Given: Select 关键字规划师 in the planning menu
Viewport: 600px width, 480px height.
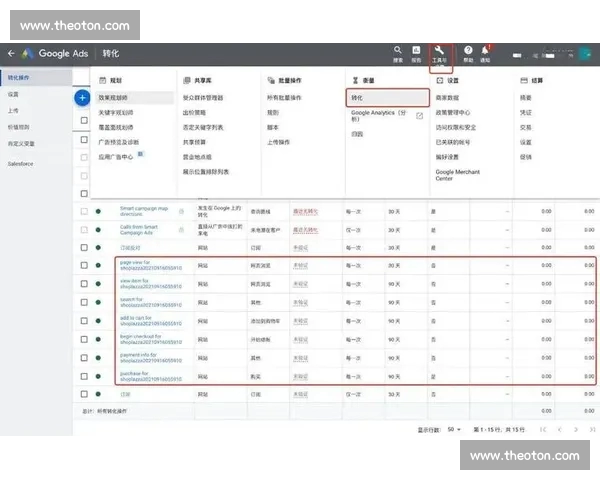Looking at the screenshot, I should (x=118, y=113).
